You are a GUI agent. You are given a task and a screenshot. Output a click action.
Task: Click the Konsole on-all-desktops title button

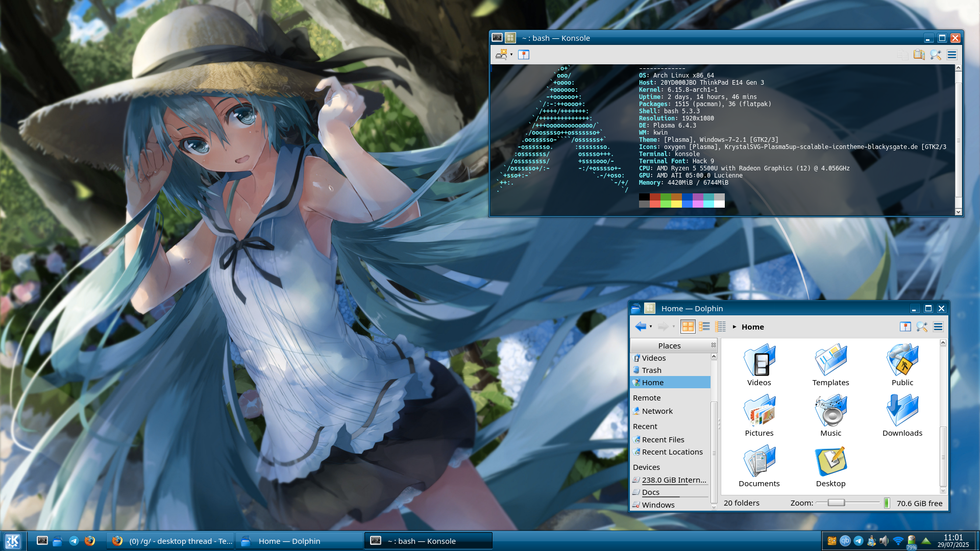pyautogui.click(x=510, y=38)
